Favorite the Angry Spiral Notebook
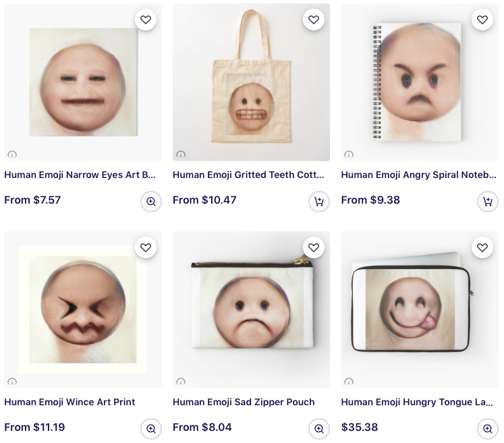 (x=482, y=20)
